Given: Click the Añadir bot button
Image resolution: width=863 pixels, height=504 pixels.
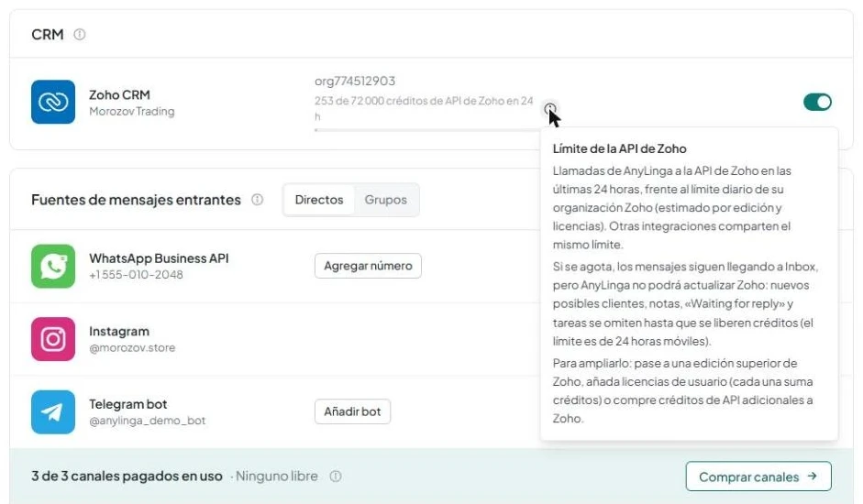Looking at the screenshot, I should 352,411.
